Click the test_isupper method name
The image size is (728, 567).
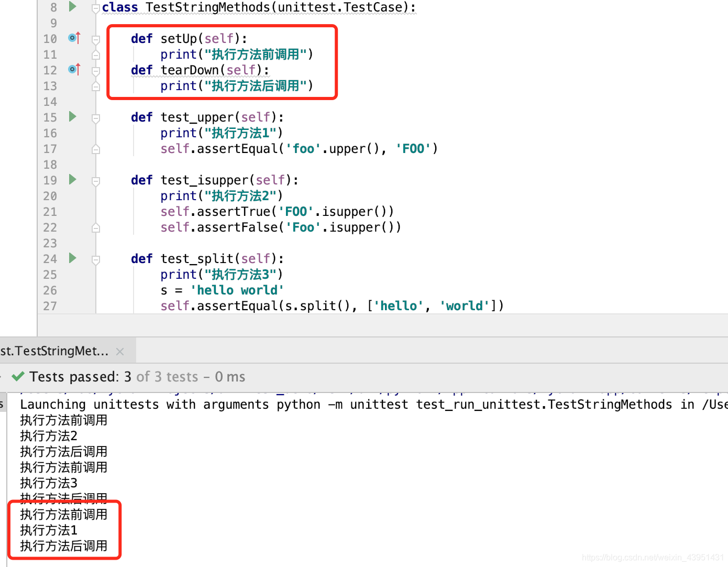point(204,180)
